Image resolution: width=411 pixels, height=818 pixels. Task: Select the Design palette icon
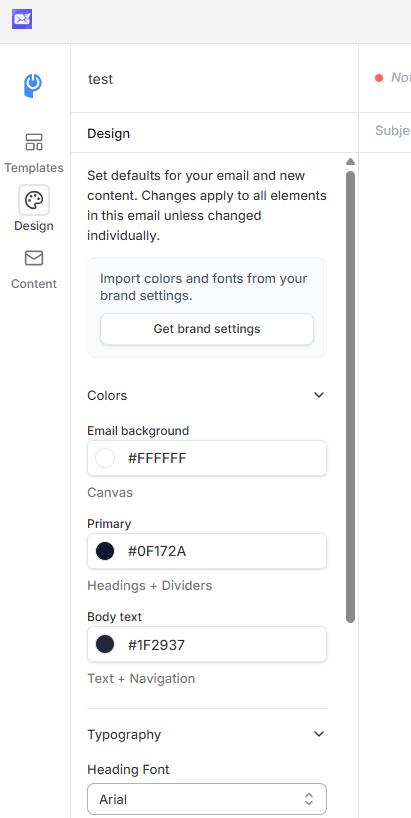[x=34, y=200]
